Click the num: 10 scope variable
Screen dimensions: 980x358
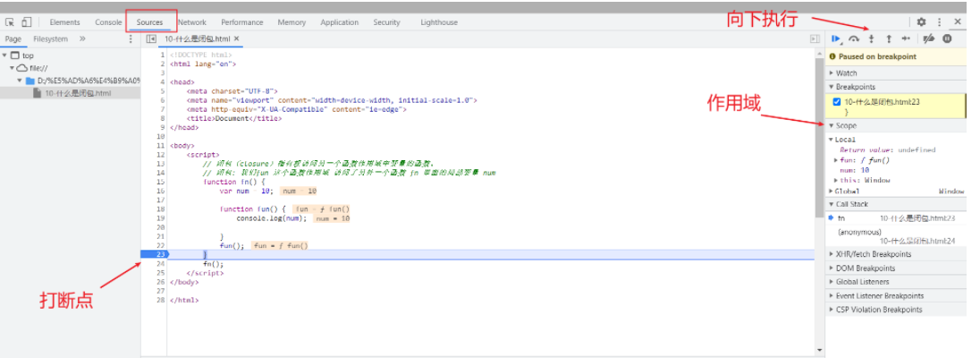click(857, 170)
